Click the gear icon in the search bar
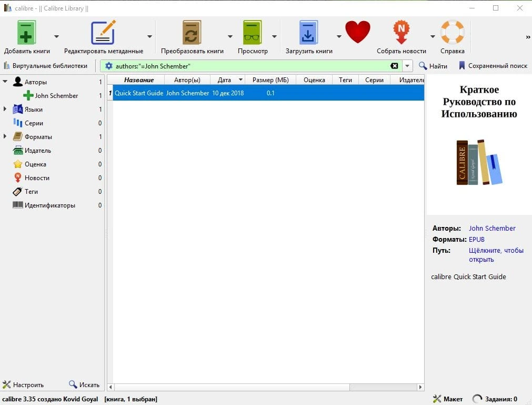The image size is (532, 405). click(108, 66)
